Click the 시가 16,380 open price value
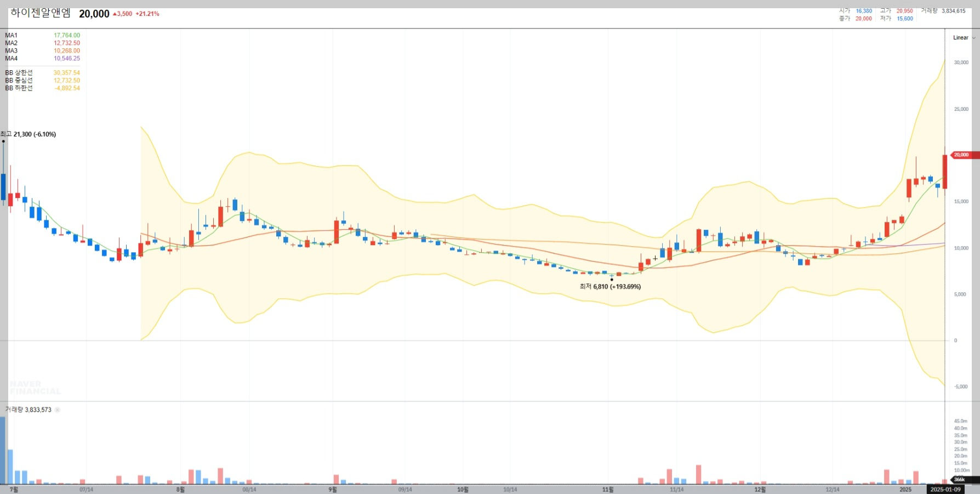Screen dimensions: 980x494 coord(864,11)
